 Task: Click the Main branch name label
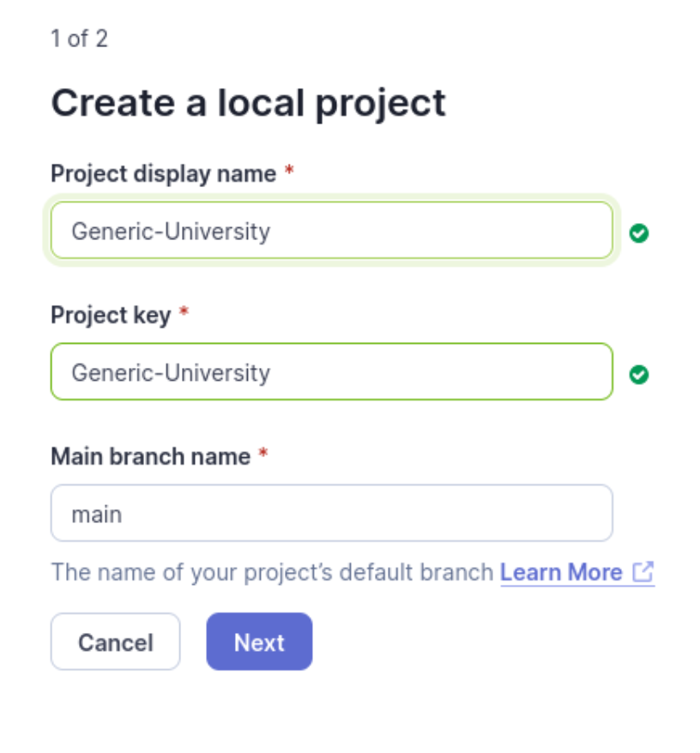tap(151, 456)
